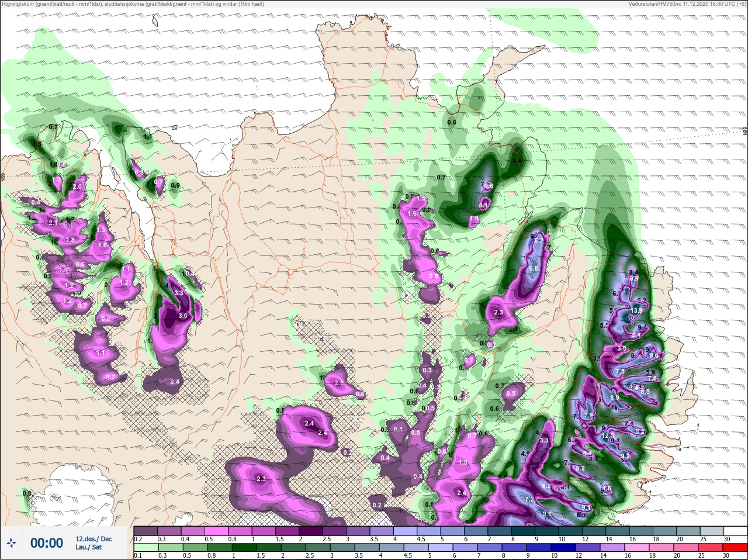Select the bright pink 0.5 swatch in top legend row
The image size is (748, 560).
point(217,530)
